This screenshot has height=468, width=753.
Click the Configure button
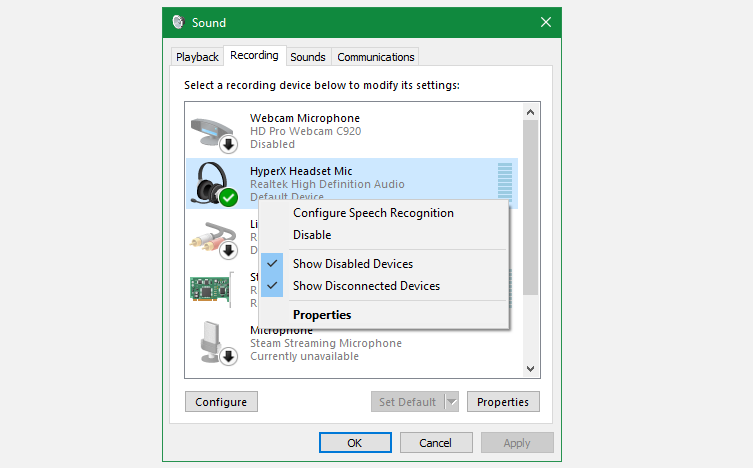click(221, 402)
